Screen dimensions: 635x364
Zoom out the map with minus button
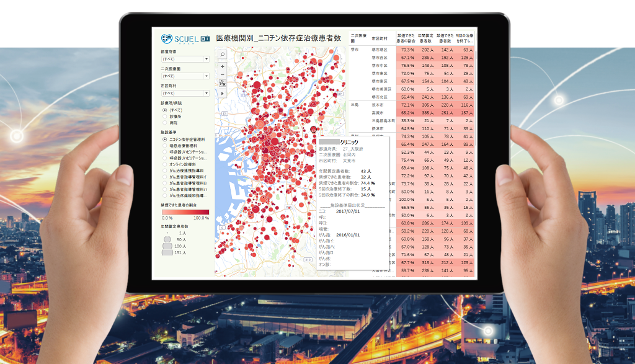coord(222,74)
